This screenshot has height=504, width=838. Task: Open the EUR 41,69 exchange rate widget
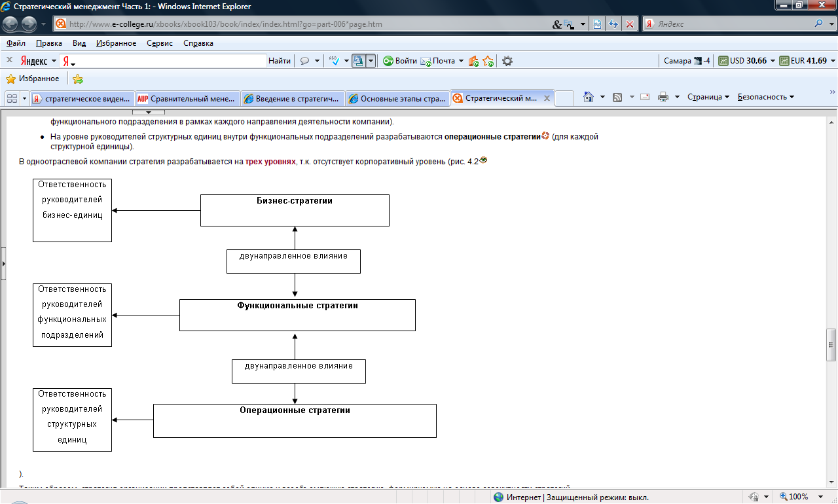tap(803, 61)
